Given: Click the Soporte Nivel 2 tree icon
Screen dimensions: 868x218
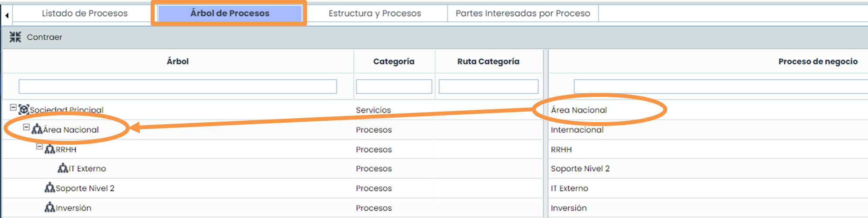Looking at the screenshot, I should 50,188.
